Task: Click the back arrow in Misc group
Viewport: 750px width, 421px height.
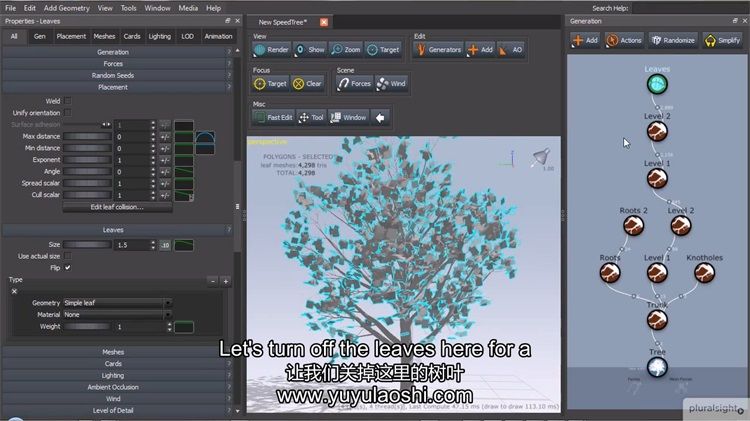Action: coord(380,117)
